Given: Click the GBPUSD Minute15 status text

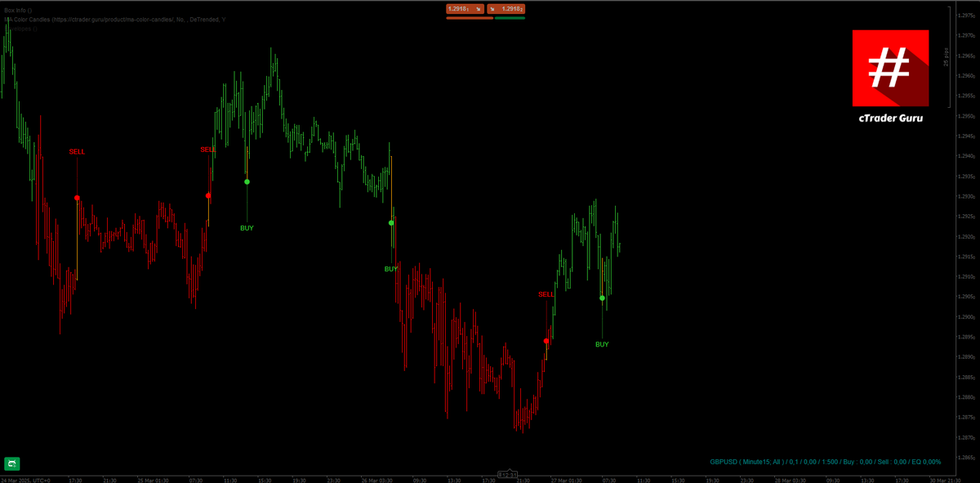Looking at the screenshot, I should point(825,462).
